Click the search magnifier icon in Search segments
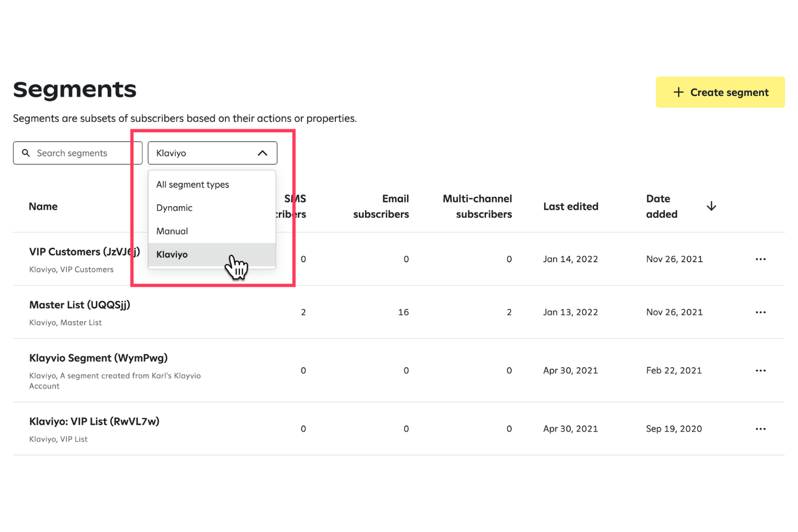Image resolution: width=798 pixels, height=532 pixels. [x=26, y=153]
